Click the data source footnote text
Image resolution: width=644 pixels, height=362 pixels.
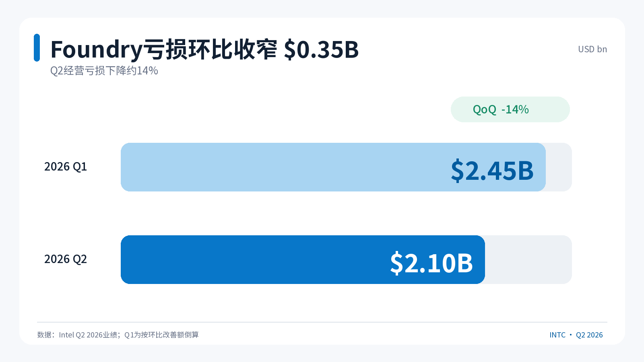[x=118, y=335]
